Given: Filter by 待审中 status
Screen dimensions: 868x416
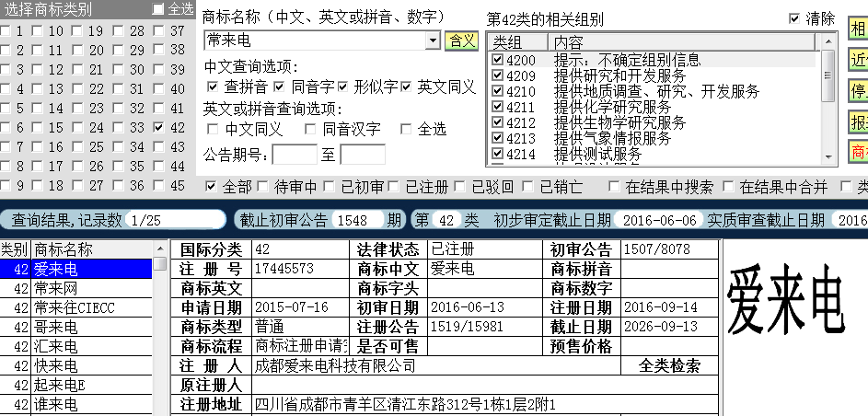Looking at the screenshot, I should [x=262, y=187].
